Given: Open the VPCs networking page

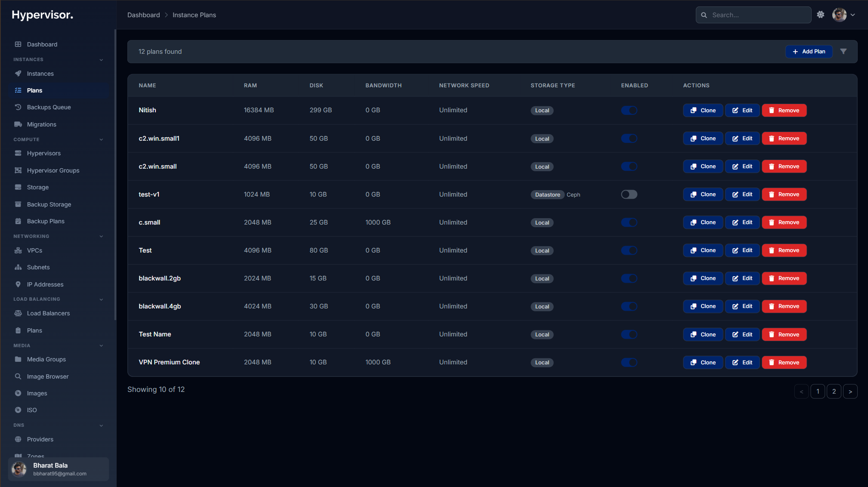Looking at the screenshot, I should (34, 250).
